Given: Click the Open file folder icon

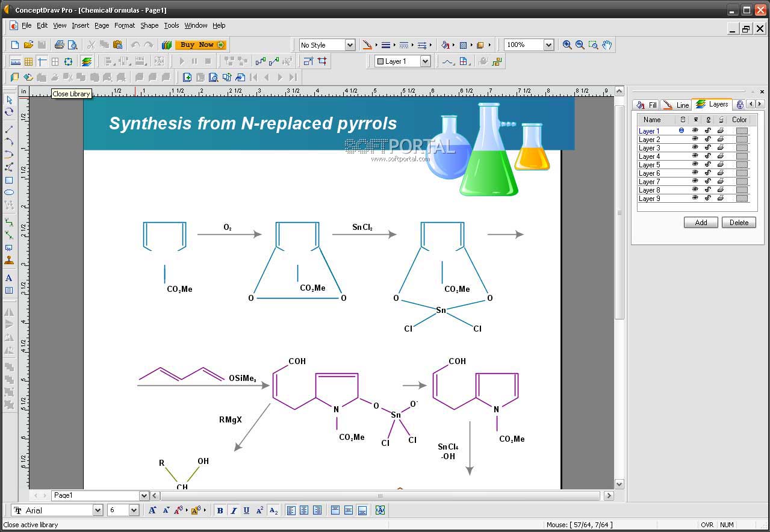Looking at the screenshot, I should [x=28, y=45].
